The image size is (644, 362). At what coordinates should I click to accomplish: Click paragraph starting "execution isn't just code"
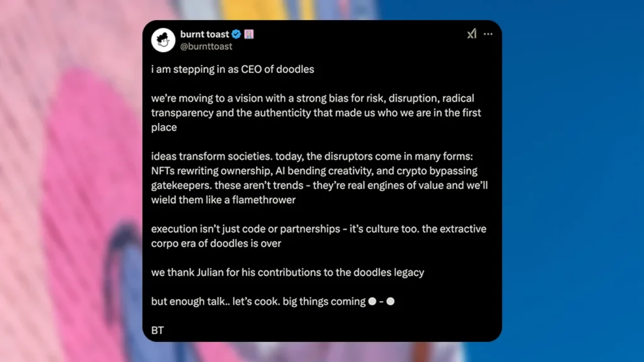coord(319,236)
